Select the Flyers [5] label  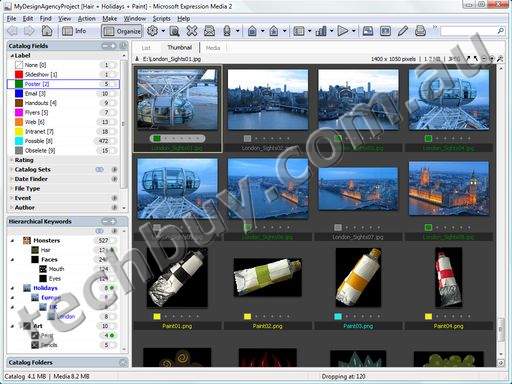click(x=36, y=113)
